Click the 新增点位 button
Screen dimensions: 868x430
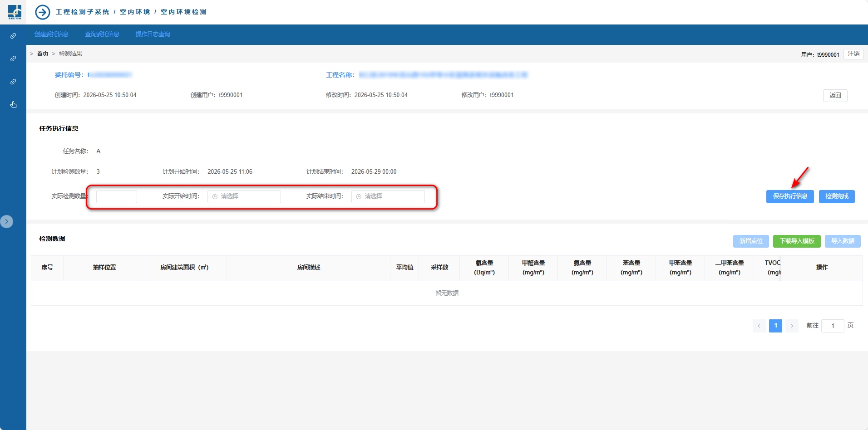pyautogui.click(x=751, y=241)
